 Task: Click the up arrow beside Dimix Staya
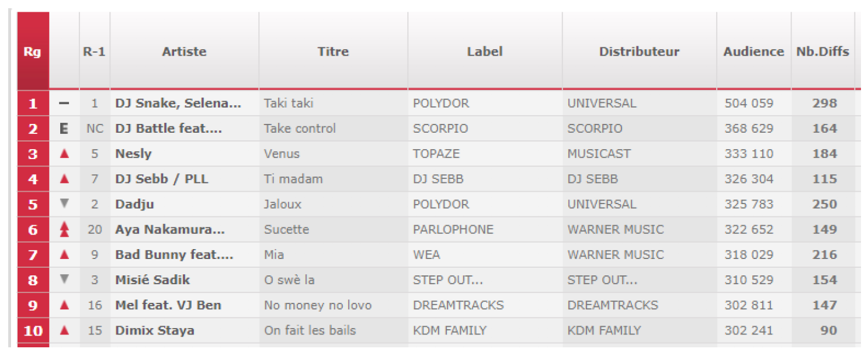pyautogui.click(x=65, y=330)
